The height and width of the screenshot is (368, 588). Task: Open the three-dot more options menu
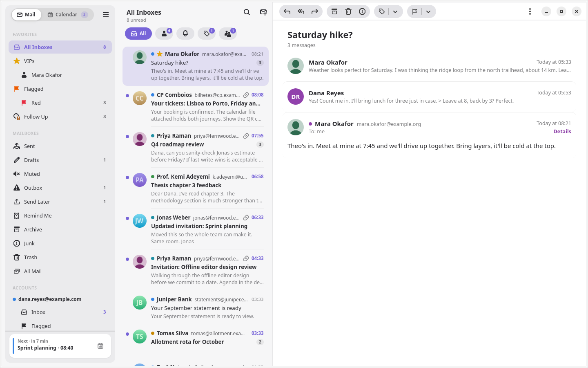pos(530,11)
